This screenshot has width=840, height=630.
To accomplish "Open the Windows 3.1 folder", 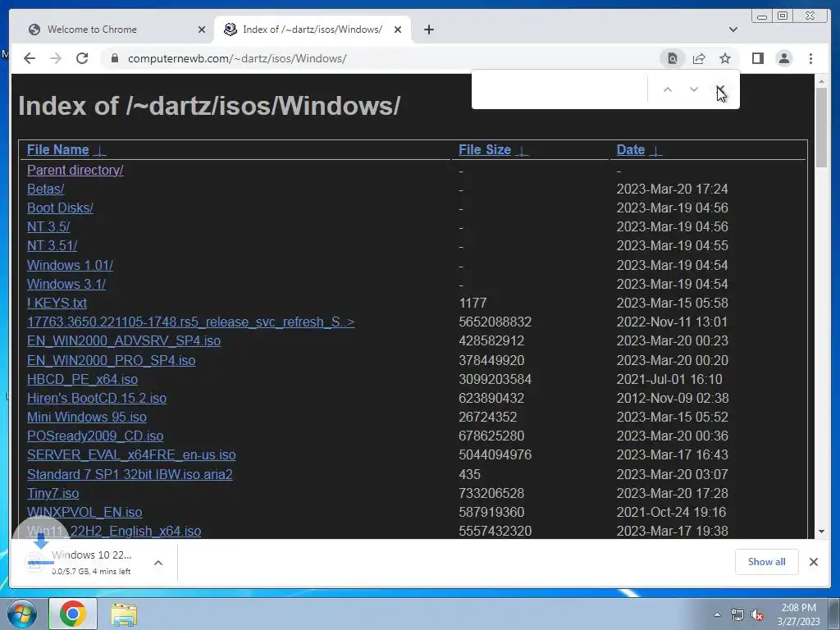I will click(x=66, y=284).
